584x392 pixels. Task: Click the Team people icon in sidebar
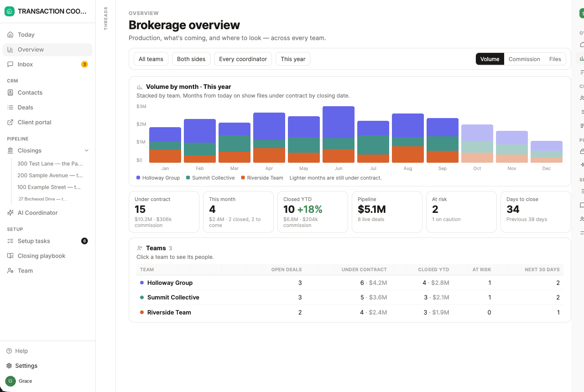[10, 271]
